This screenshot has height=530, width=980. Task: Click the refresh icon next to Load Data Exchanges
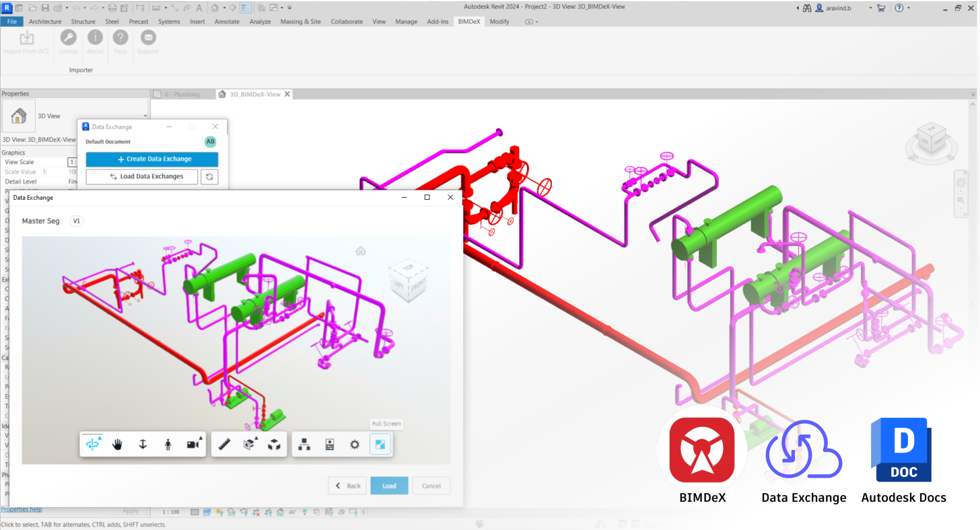[209, 176]
